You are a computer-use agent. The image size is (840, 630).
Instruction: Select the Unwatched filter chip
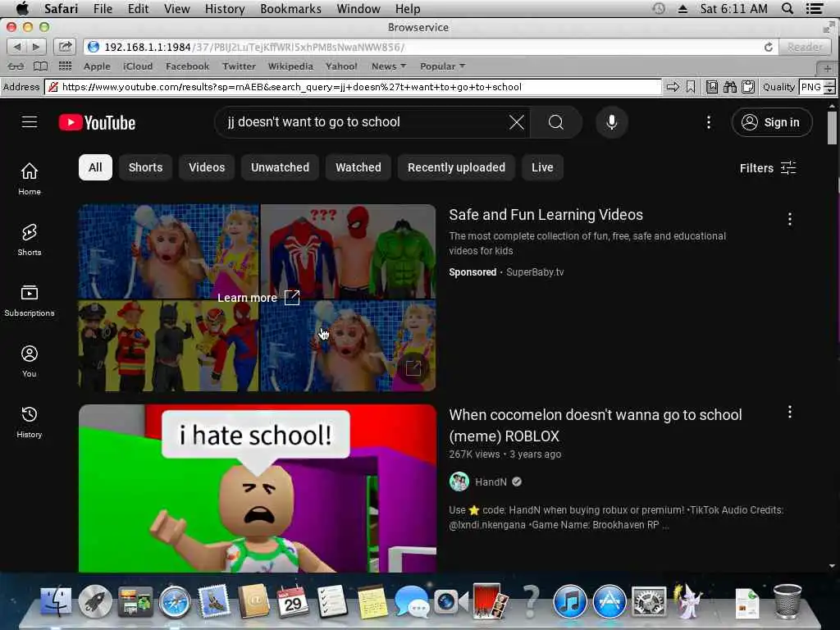pyautogui.click(x=280, y=167)
